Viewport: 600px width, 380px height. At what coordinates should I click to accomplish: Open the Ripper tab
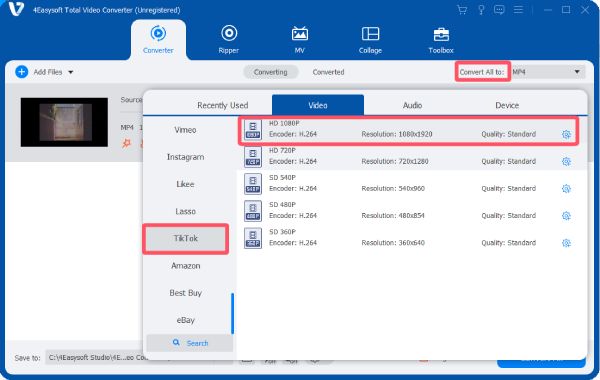[x=228, y=39]
